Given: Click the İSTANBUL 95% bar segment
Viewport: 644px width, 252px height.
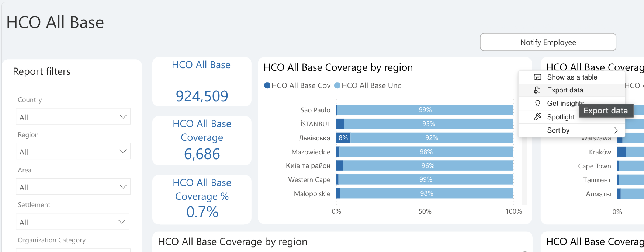Looking at the screenshot, I should pyautogui.click(x=429, y=124).
